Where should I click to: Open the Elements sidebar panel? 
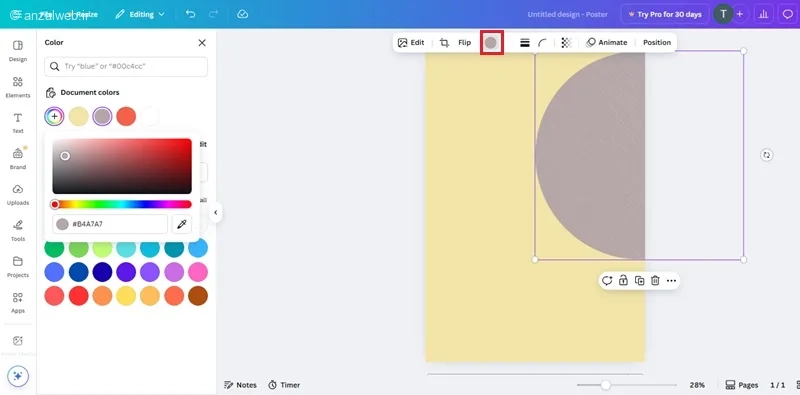(18, 87)
